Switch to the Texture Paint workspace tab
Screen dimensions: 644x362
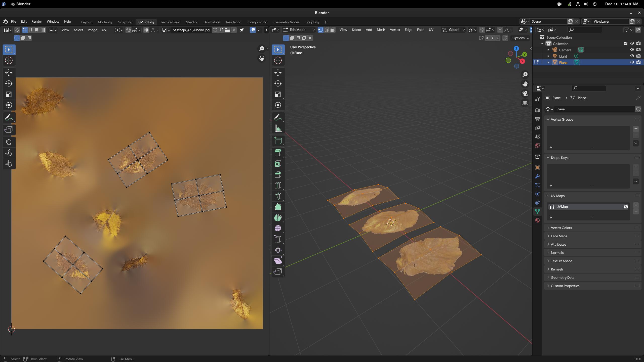[x=170, y=22]
